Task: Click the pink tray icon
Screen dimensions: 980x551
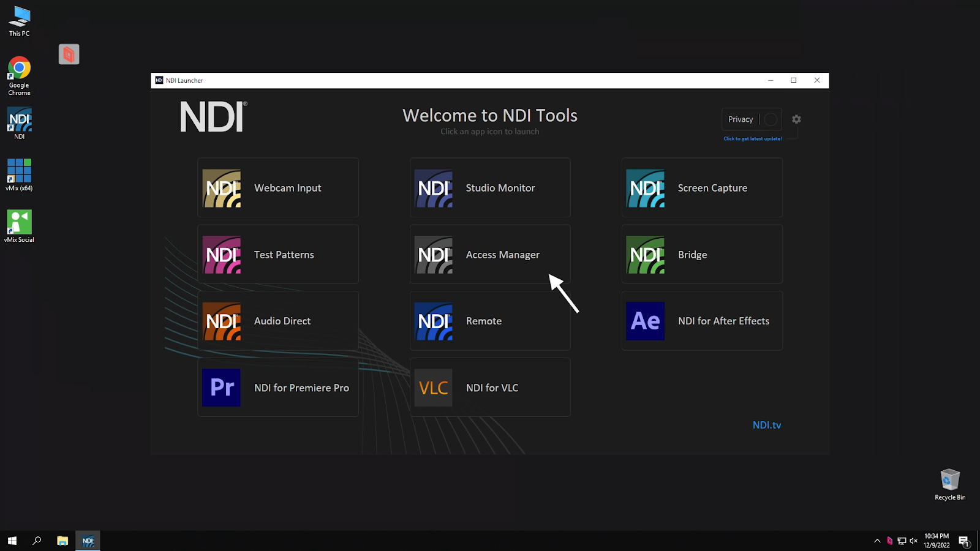Action: pyautogui.click(x=889, y=541)
